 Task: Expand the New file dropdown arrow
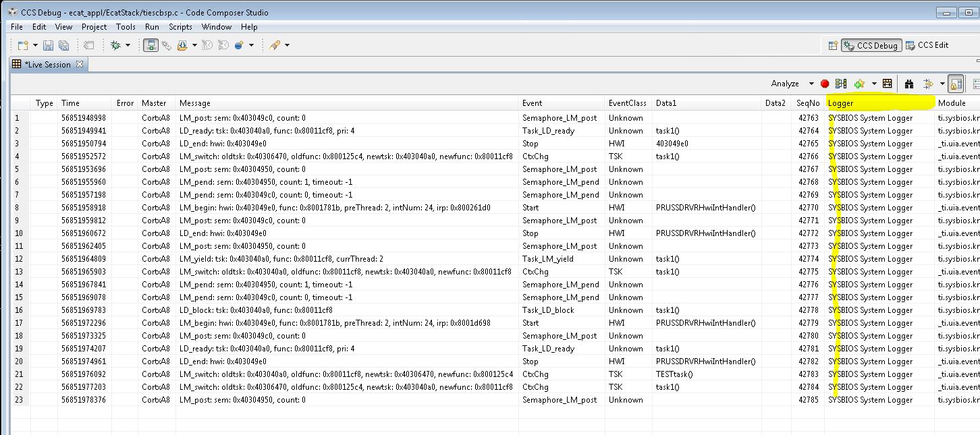35,45
